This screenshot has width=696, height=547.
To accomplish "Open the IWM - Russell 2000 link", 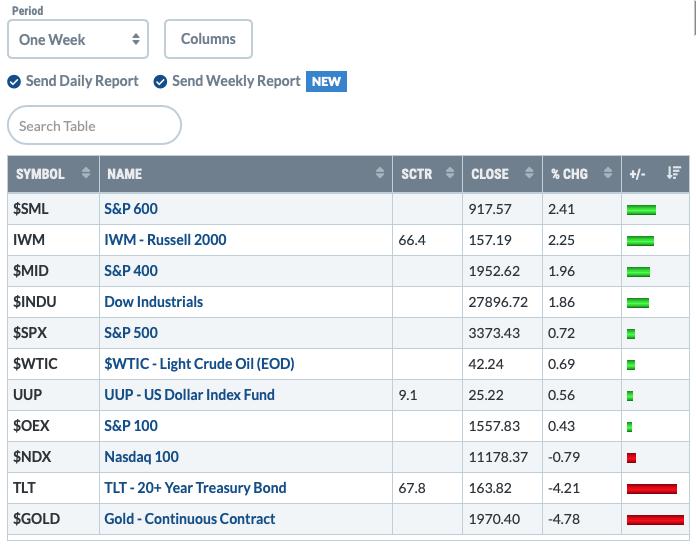I will [x=165, y=240].
